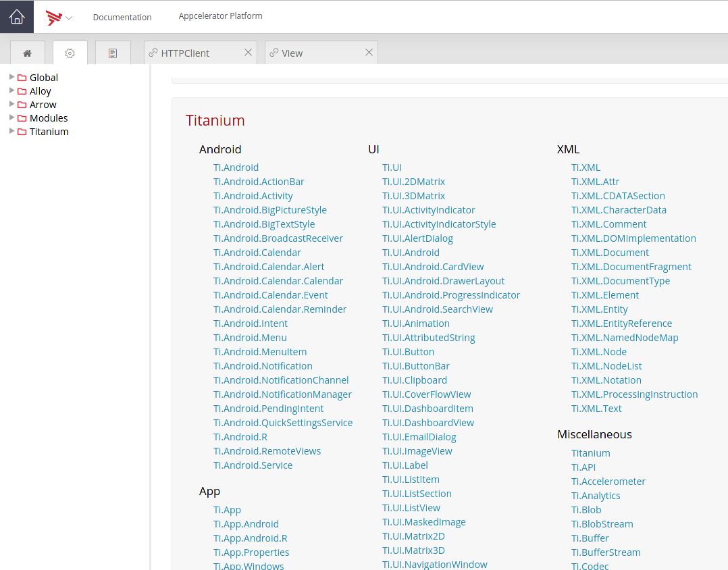Open Ti.UI.Button link

click(408, 351)
